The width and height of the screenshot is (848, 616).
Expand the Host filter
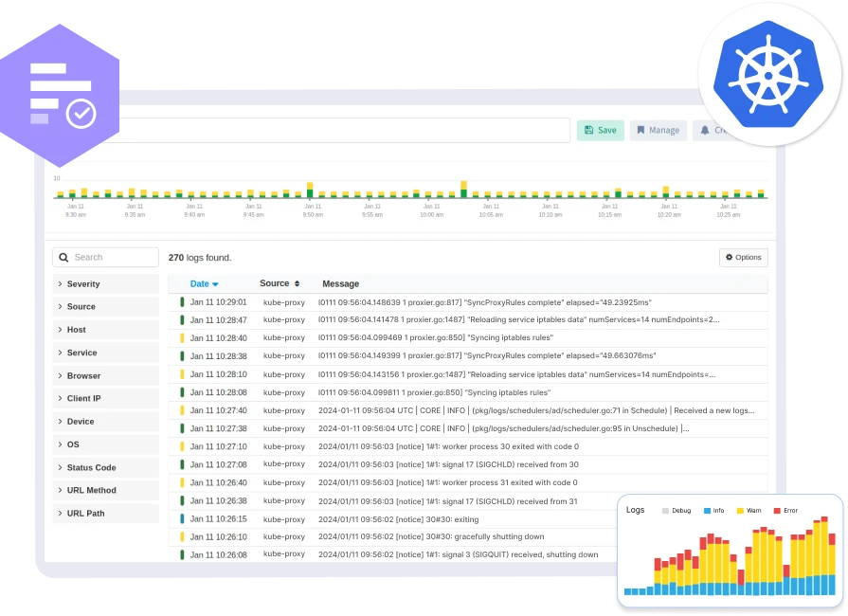coord(105,330)
